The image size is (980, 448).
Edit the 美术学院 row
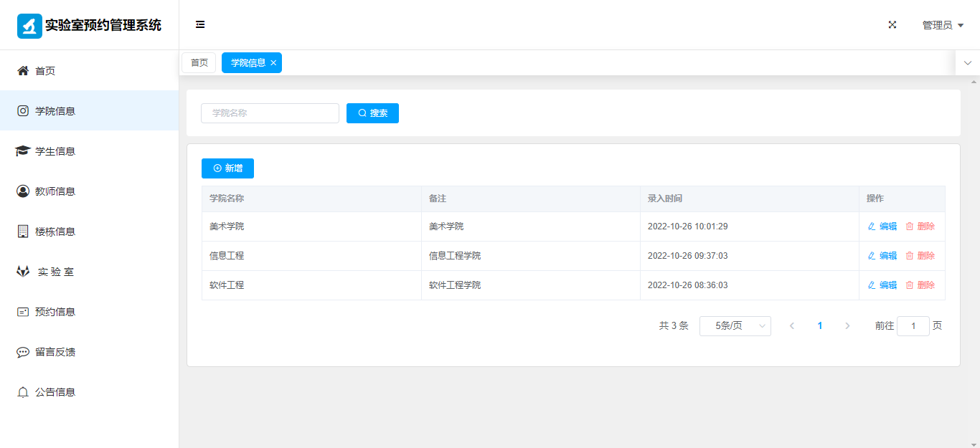[882, 227]
